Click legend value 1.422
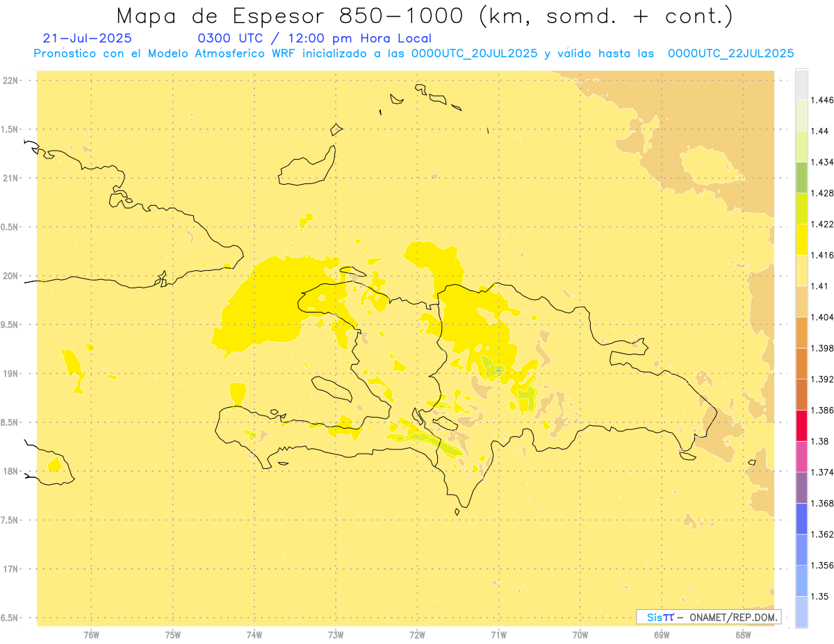 [821, 224]
